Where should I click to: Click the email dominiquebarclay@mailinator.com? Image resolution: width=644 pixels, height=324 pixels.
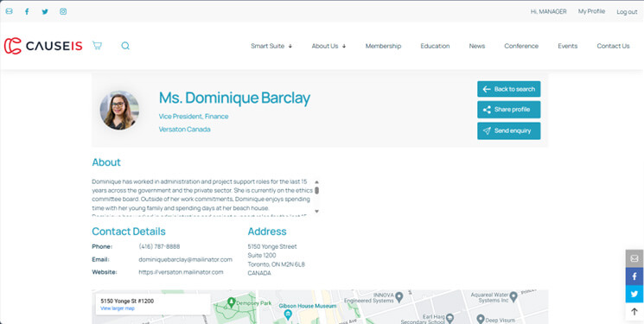(x=185, y=259)
